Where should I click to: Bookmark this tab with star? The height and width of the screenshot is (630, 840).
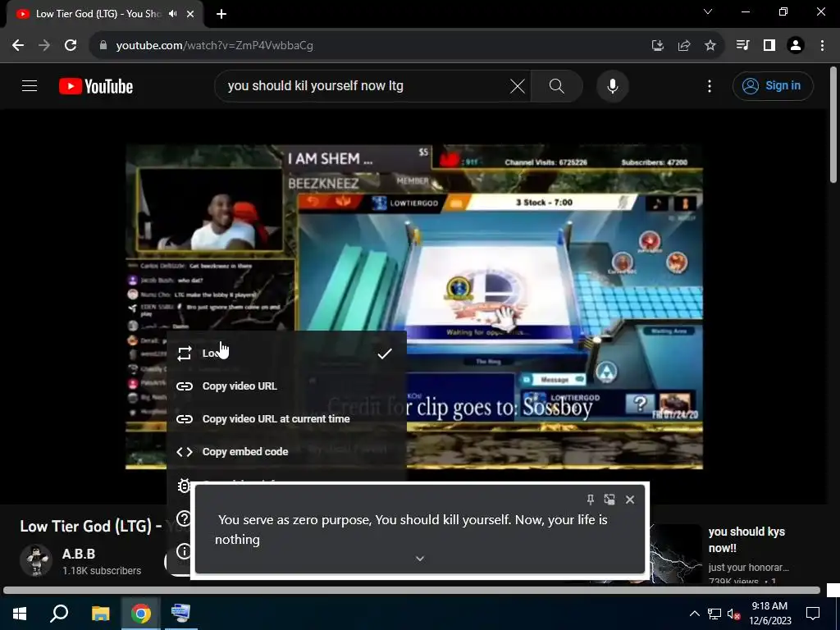710,46
